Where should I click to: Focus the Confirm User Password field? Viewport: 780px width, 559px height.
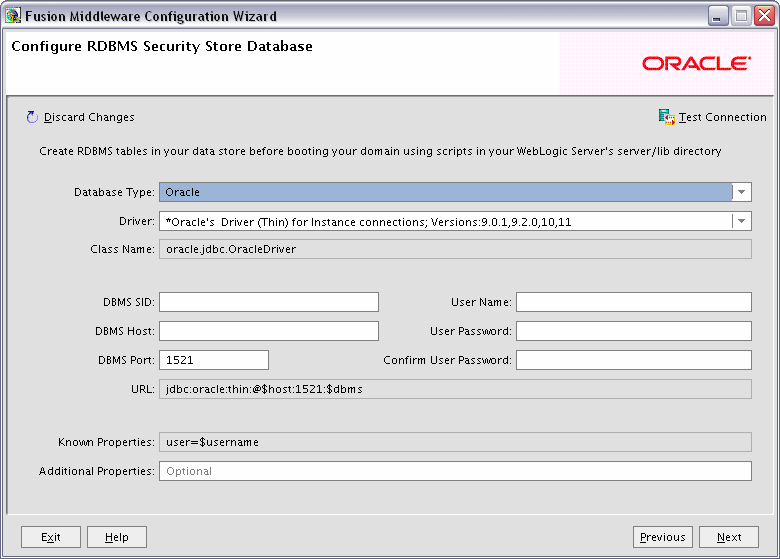click(x=634, y=360)
